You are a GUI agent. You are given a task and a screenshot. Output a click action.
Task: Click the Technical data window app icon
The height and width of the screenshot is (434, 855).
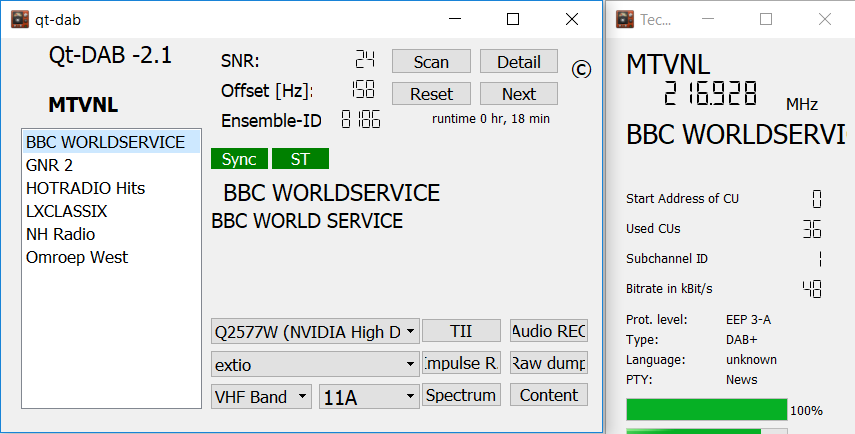click(x=625, y=19)
